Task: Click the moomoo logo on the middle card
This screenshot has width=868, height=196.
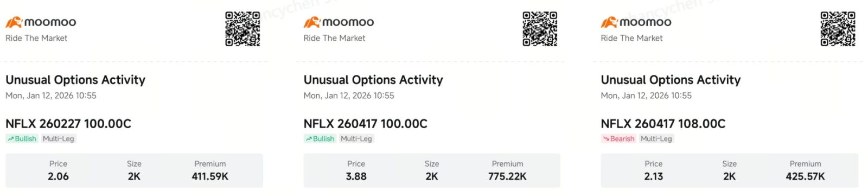Action: (x=339, y=22)
